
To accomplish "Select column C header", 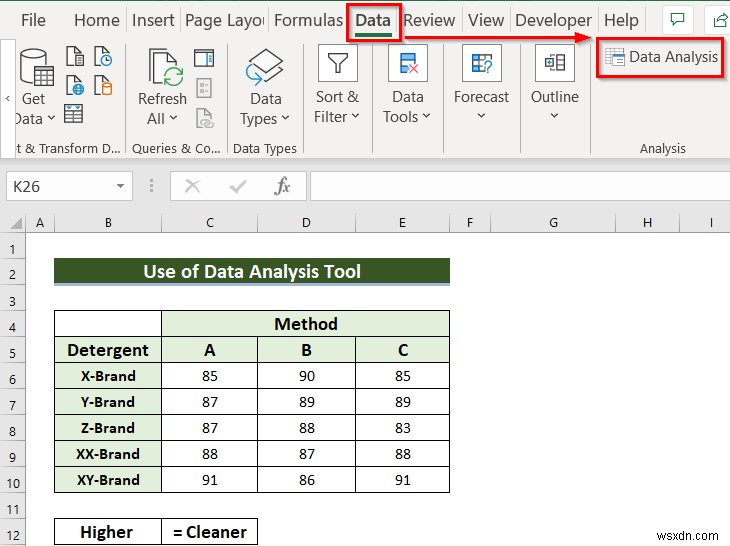I will click(210, 222).
